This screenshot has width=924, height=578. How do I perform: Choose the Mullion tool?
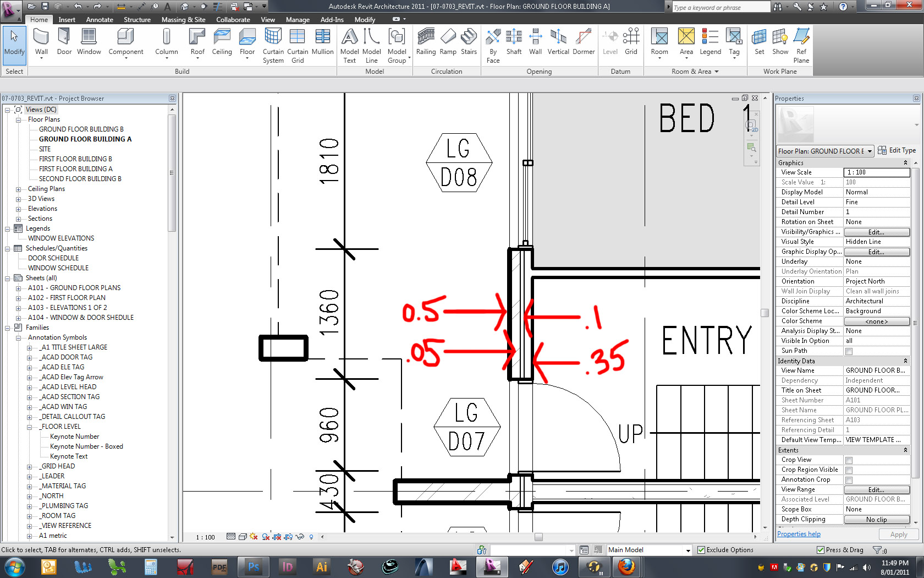[322, 43]
